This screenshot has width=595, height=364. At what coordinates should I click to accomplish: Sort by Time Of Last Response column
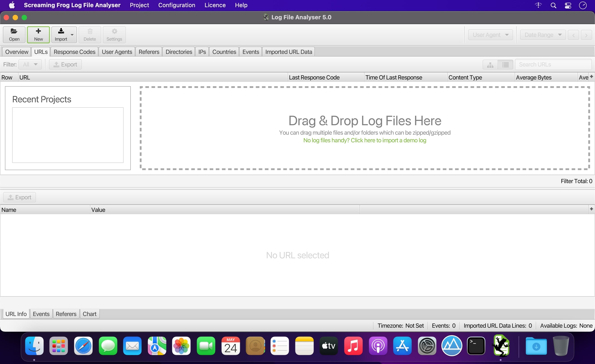406,77
